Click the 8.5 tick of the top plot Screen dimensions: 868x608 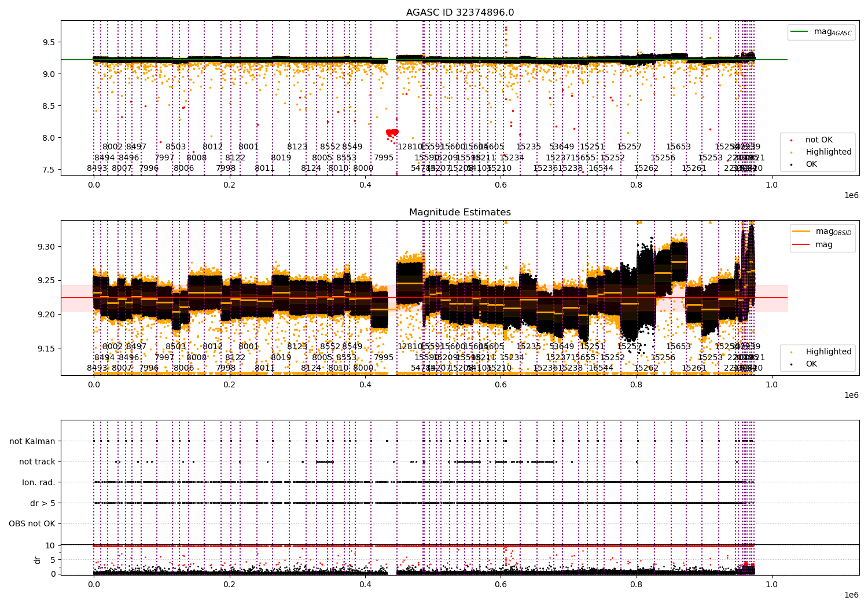click(x=49, y=106)
